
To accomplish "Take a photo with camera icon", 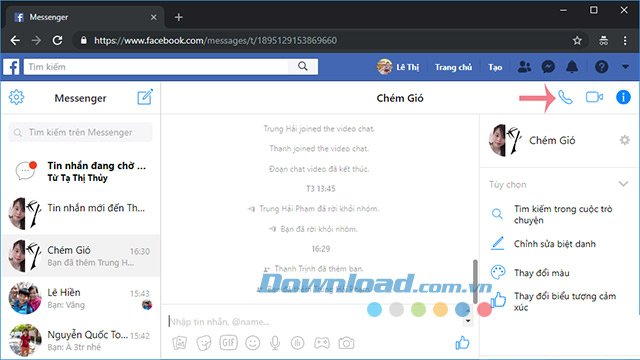I will [346, 343].
